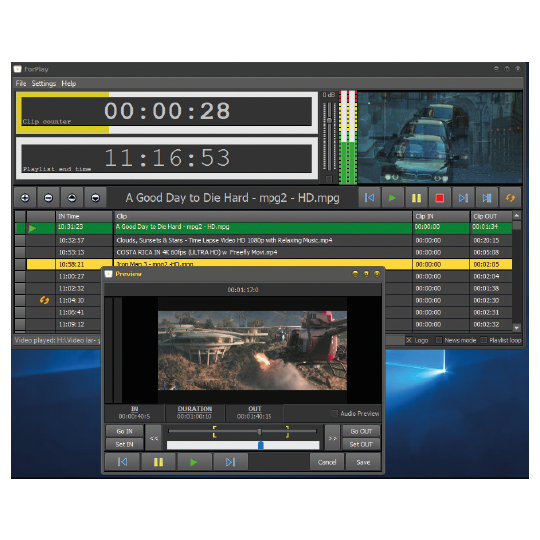Click the Clip IN column header
540x540 pixels.
pos(441,216)
